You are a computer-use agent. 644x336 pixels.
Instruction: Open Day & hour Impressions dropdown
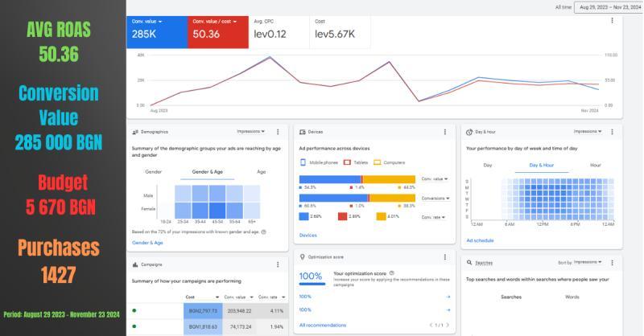coord(588,131)
